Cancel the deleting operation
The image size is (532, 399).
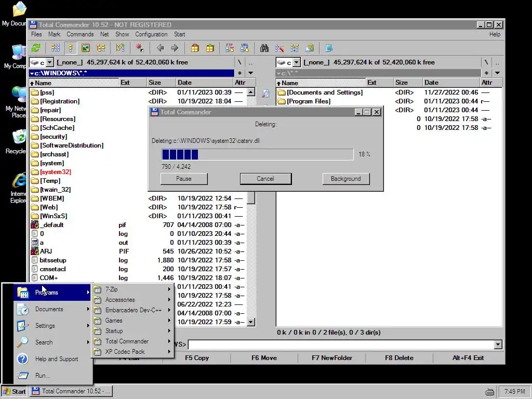click(x=265, y=179)
